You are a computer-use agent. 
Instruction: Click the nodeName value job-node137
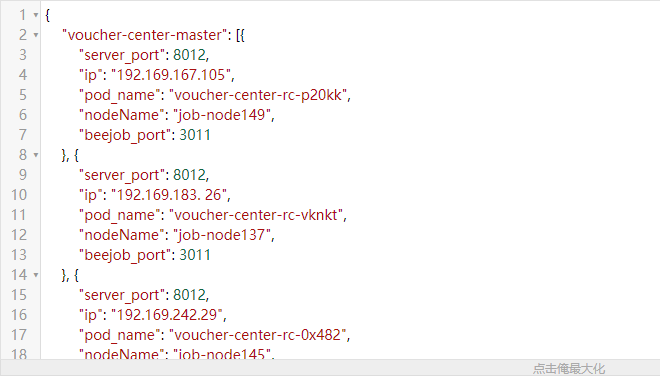[222, 235]
